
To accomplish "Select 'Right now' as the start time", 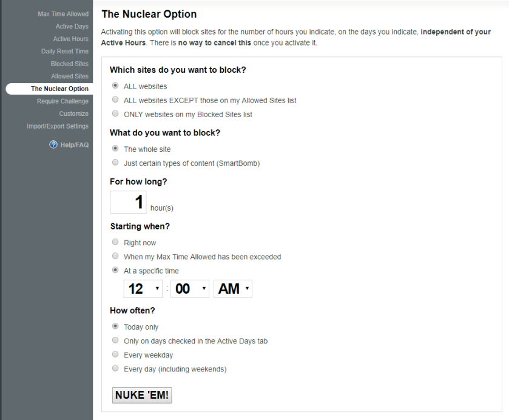I will 115,243.
